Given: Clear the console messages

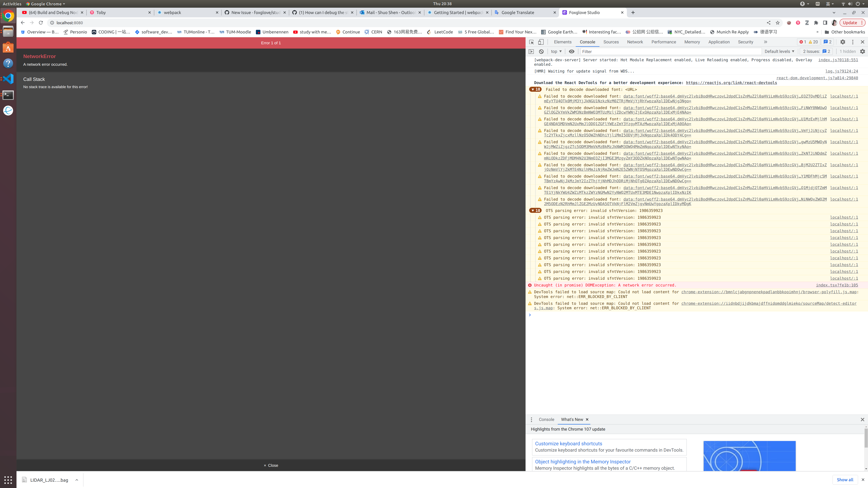Looking at the screenshot, I should point(541,51).
